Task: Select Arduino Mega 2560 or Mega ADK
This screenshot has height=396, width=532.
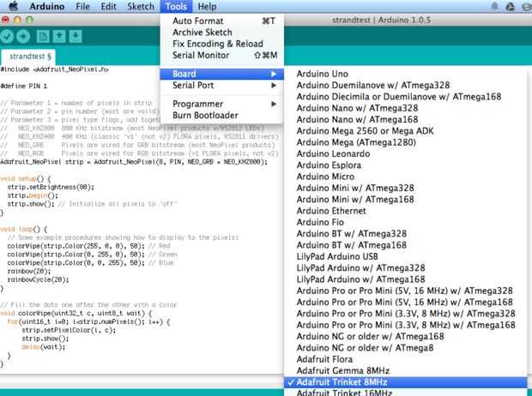Action: [406, 131]
